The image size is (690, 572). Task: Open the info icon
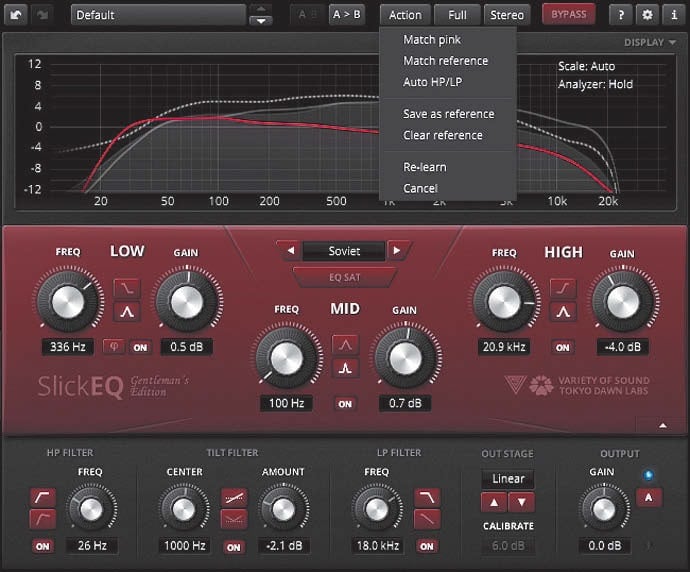[x=674, y=15]
